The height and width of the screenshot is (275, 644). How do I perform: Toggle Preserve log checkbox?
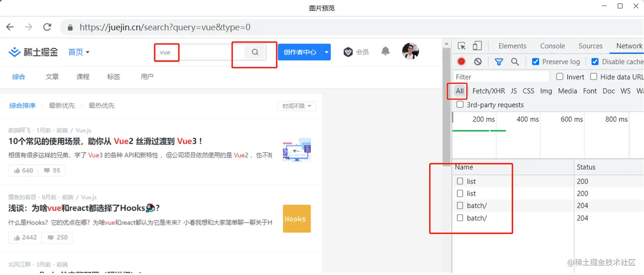pyautogui.click(x=536, y=62)
